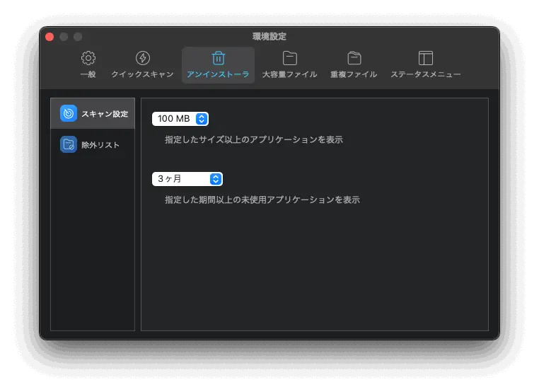Select the アンインストーラ trash icon
The image size is (539, 392).
pyautogui.click(x=219, y=58)
